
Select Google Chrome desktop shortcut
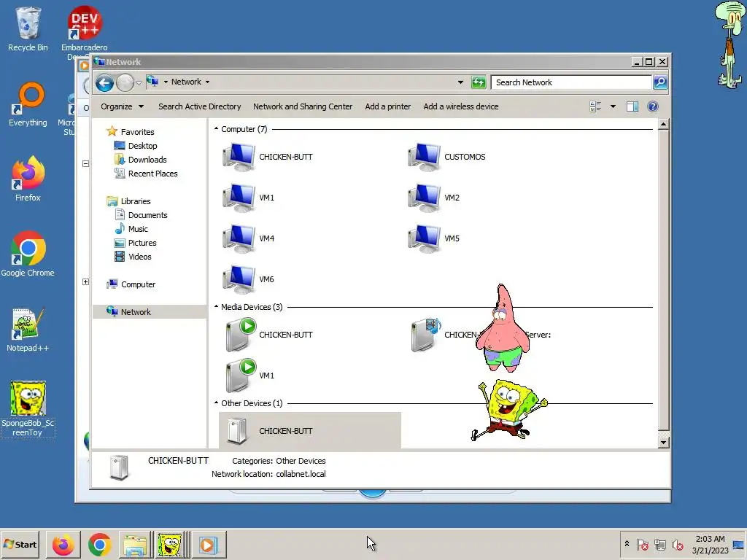pos(28,254)
